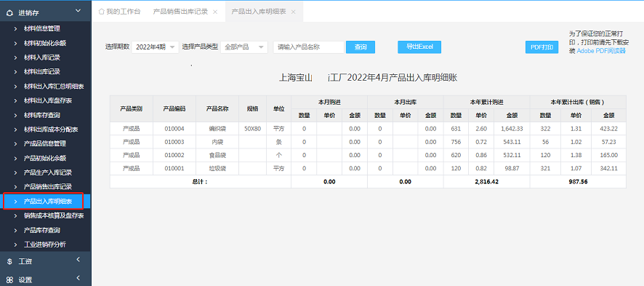This screenshot has width=644, height=286.
Task: Switch to the 产品销售出库记录 tab
Action: coord(180,12)
